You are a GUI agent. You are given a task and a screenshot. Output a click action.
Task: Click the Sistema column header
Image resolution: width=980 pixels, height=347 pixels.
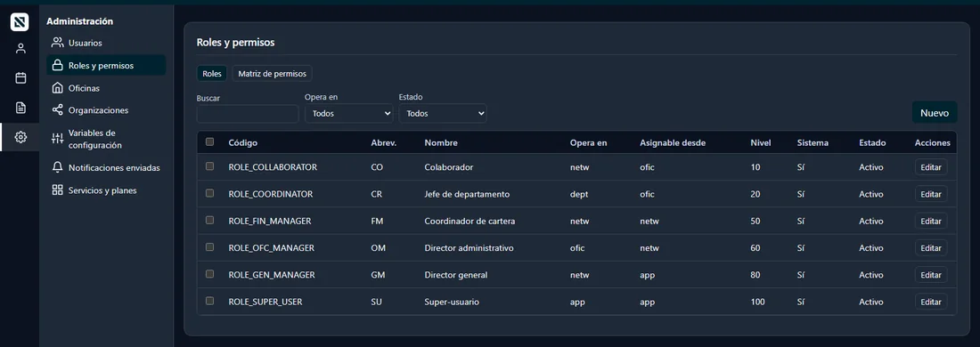(x=813, y=143)
